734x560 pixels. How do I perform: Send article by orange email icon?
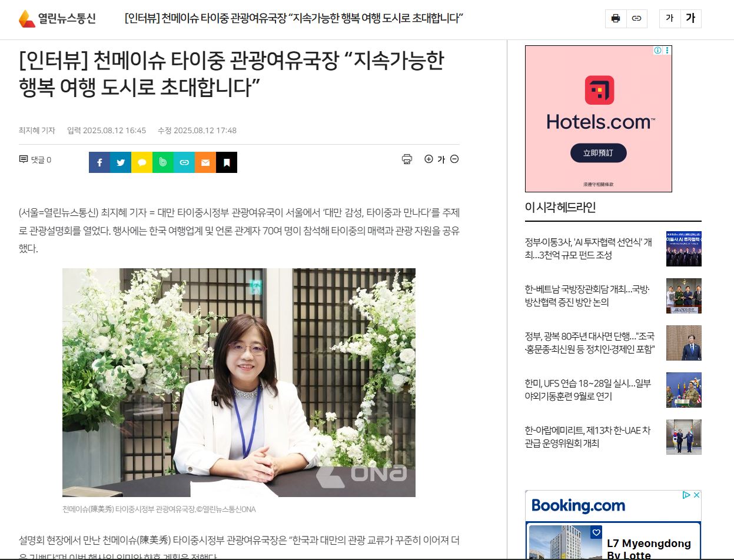point(205,162)
